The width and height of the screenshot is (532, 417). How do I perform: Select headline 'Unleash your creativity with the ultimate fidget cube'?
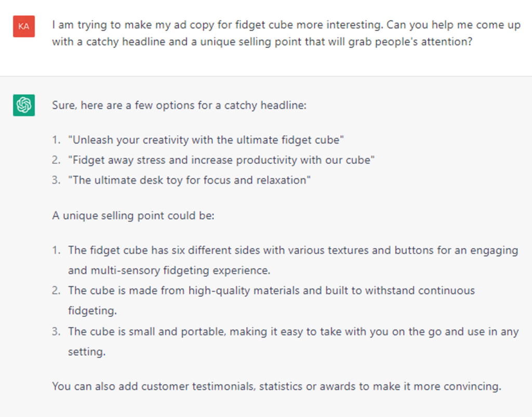[x=206, y=140]
